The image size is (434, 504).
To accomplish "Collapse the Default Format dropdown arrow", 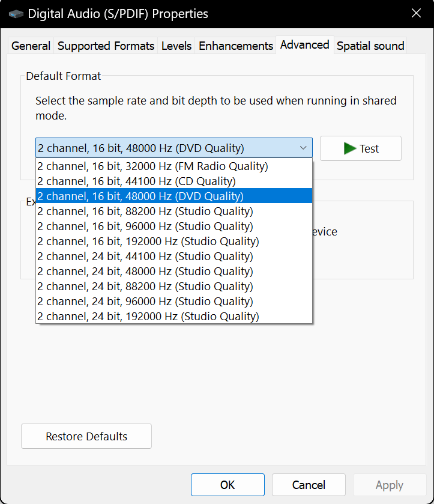I will click(303, 148).
